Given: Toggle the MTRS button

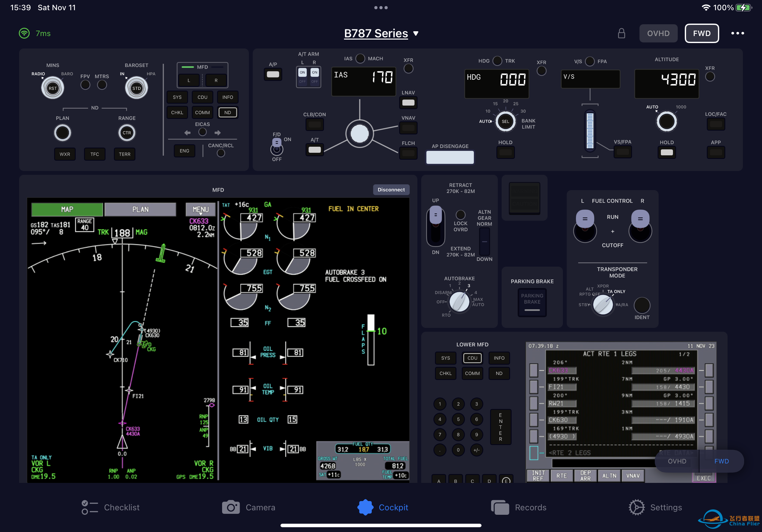Looking at the screenshot, I should [102, 85].
